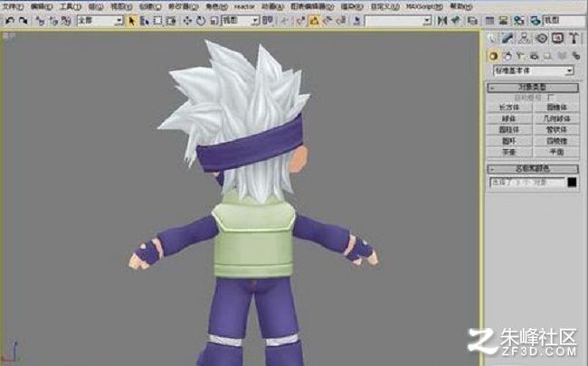
Task: Activate the Unlink Selection tool
Action: pyautogui.click(x=53, y=21)
